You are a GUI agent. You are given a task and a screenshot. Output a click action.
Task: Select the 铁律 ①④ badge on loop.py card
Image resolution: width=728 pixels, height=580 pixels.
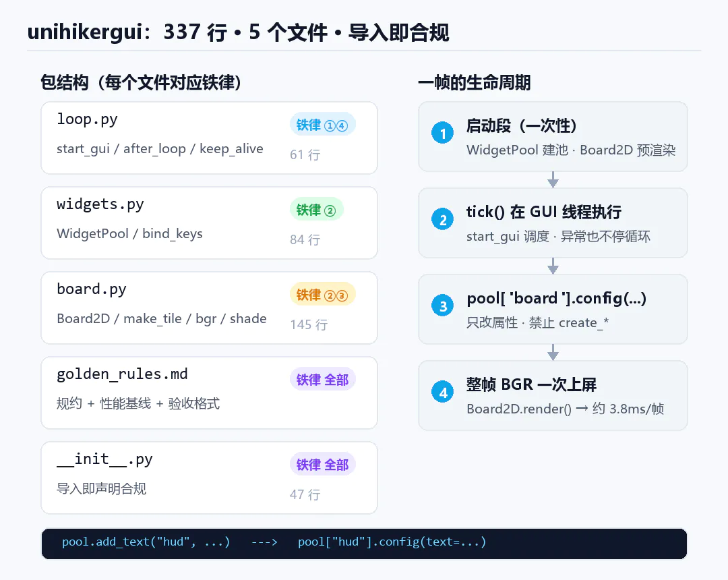point(323,125)
